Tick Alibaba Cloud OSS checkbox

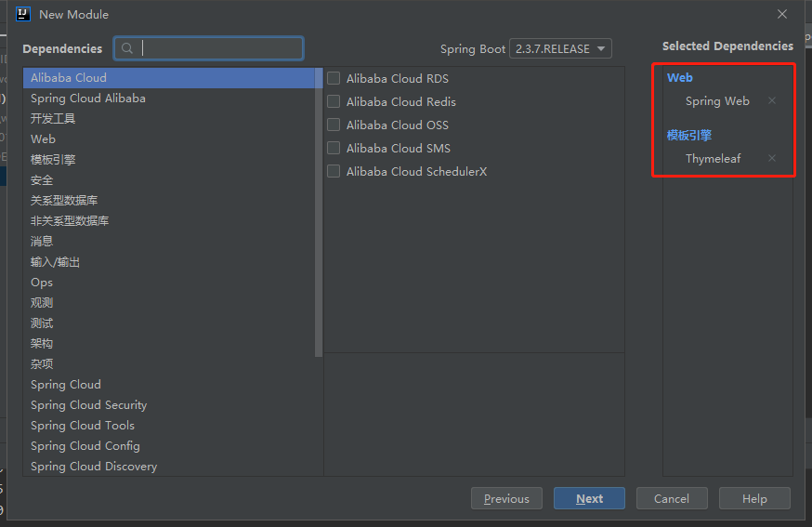click(x=334, y=125)
